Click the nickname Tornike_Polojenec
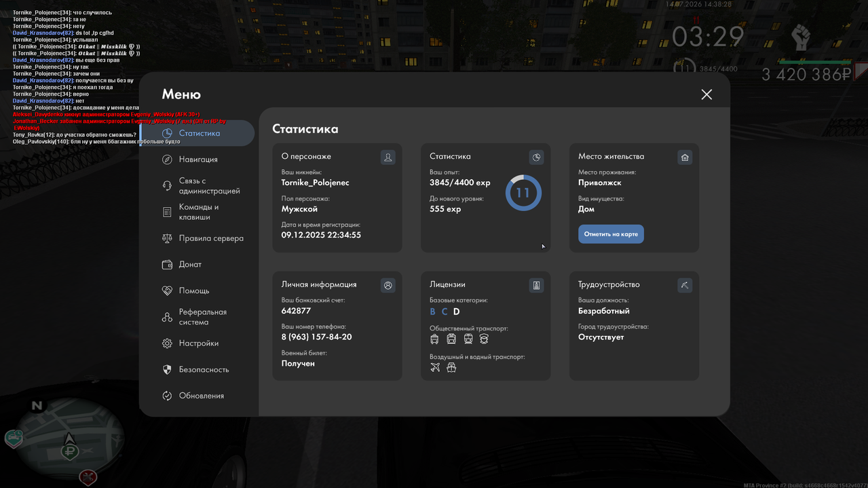Viewport: 868px width, 488px height. 315,183
